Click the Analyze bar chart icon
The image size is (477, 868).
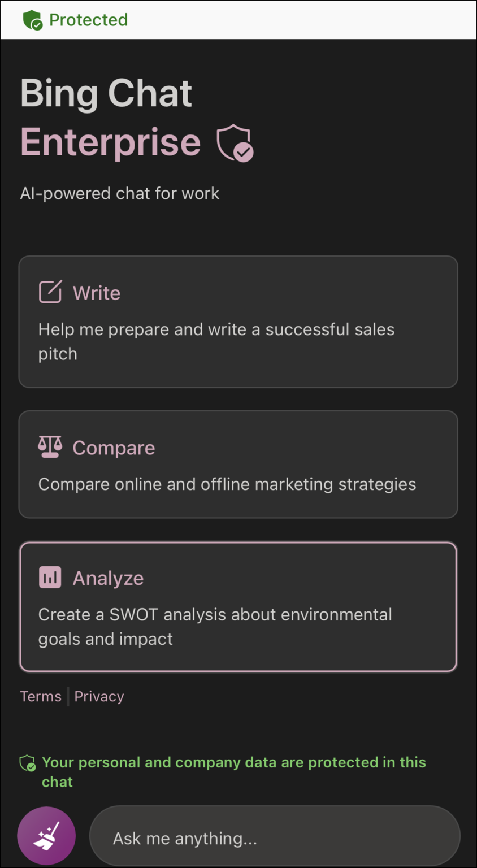tap(50, 577)
